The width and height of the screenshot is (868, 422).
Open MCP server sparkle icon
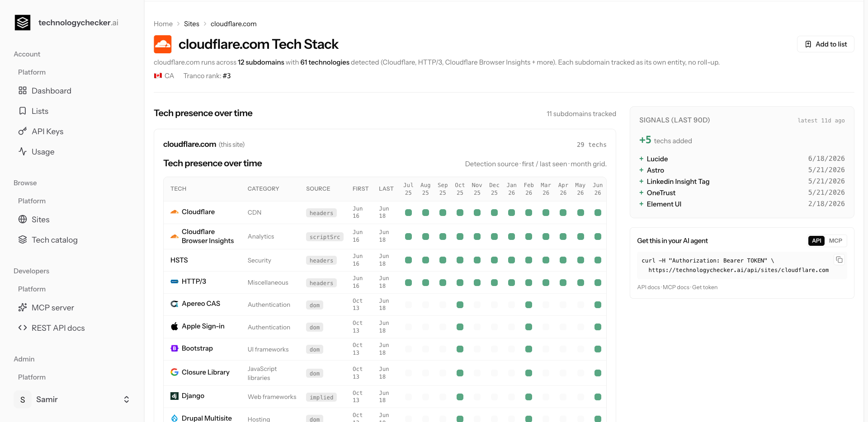click(x=23, y=307)
